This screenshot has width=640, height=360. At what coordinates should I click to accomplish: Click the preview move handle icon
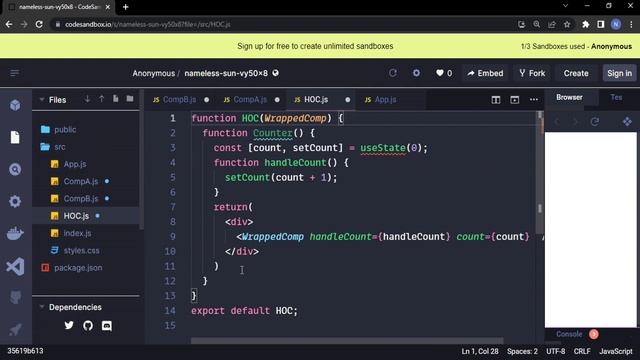pos(627,122)
